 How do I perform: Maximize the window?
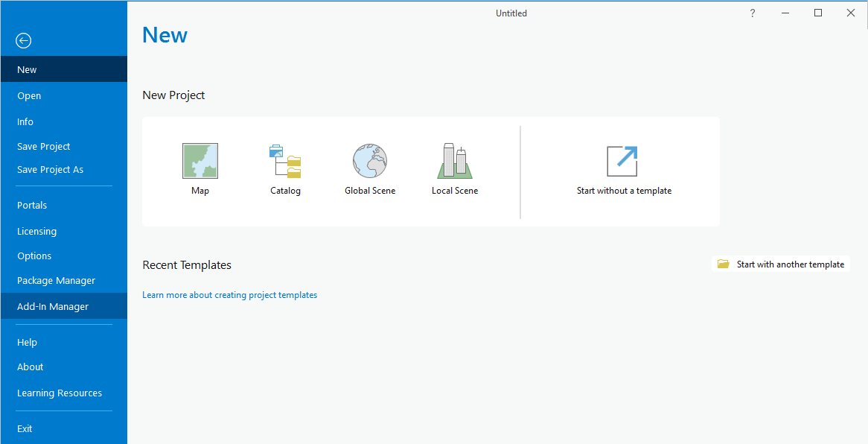point(817,13)
